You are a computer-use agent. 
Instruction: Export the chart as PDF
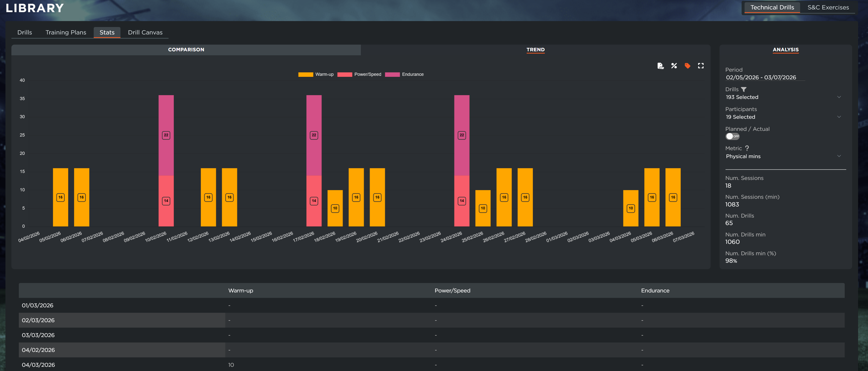tap(660, 66)
